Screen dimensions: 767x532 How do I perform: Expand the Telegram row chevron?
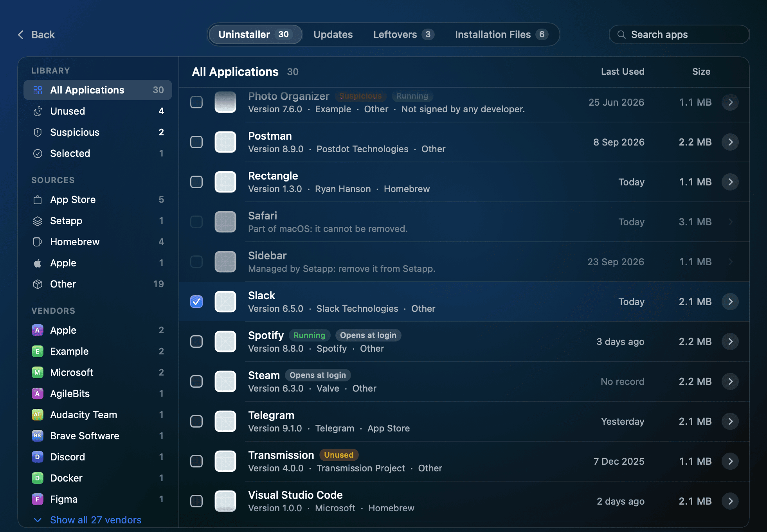click(730, 421)
